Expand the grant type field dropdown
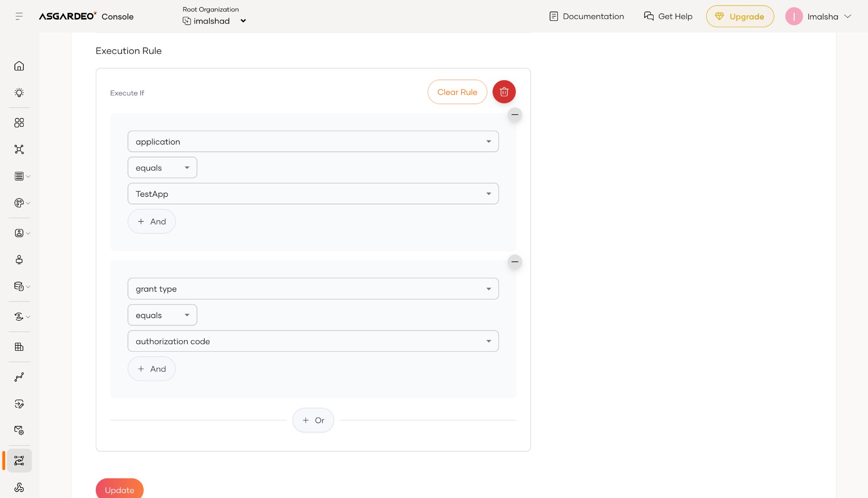This screenshot has width=868, height=498. [x=313, y=289]
